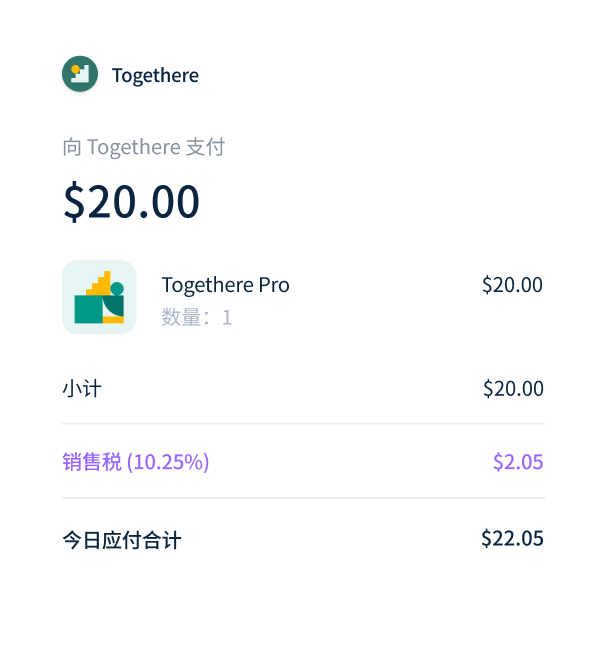This screenshot has width=608, height=666.
Task: Click the yellow staircase in product image
Action: coord(99,283)
